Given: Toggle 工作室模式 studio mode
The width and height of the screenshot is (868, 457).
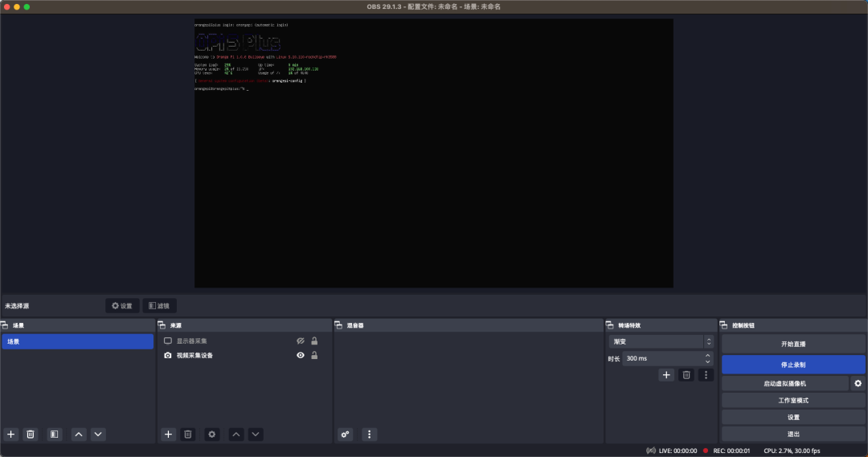Looking at the screenshot, I should (x=793, y=400).
